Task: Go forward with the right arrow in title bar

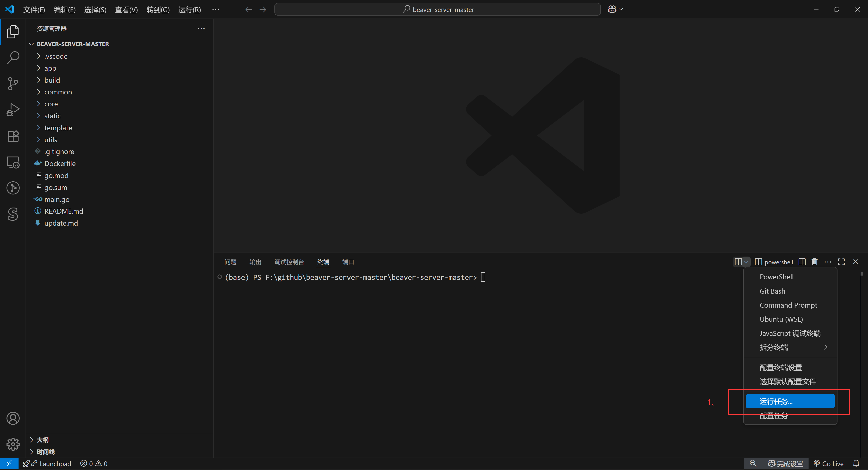Action: pyautogui.click(x=263, y=9)
